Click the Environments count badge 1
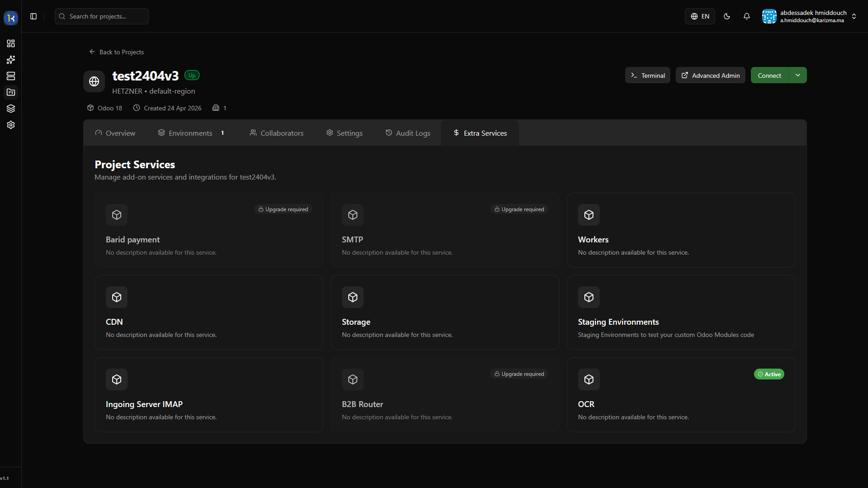The width and height of the screenshot is (868, 488). pyautogui.click(x=223, y=133)
